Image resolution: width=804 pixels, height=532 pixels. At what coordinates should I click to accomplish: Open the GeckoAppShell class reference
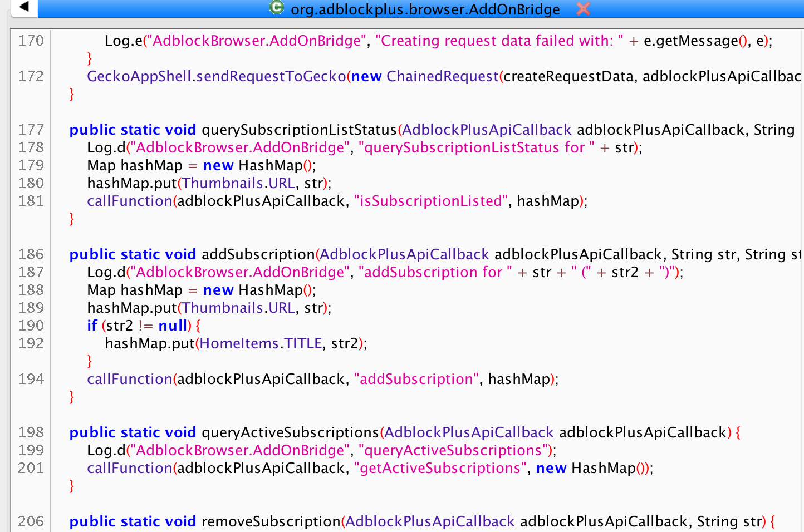click(139, 76)
